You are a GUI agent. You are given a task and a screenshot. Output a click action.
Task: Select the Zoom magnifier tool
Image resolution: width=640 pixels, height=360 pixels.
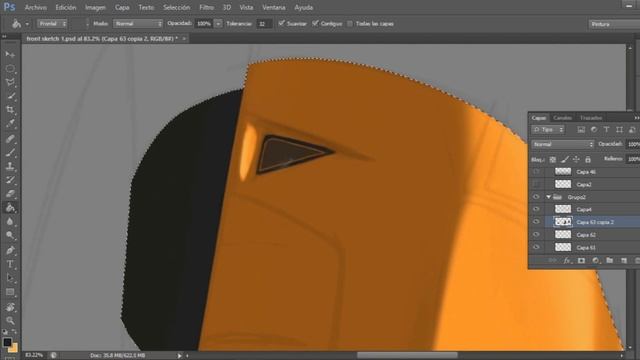[x=10, y=321]
